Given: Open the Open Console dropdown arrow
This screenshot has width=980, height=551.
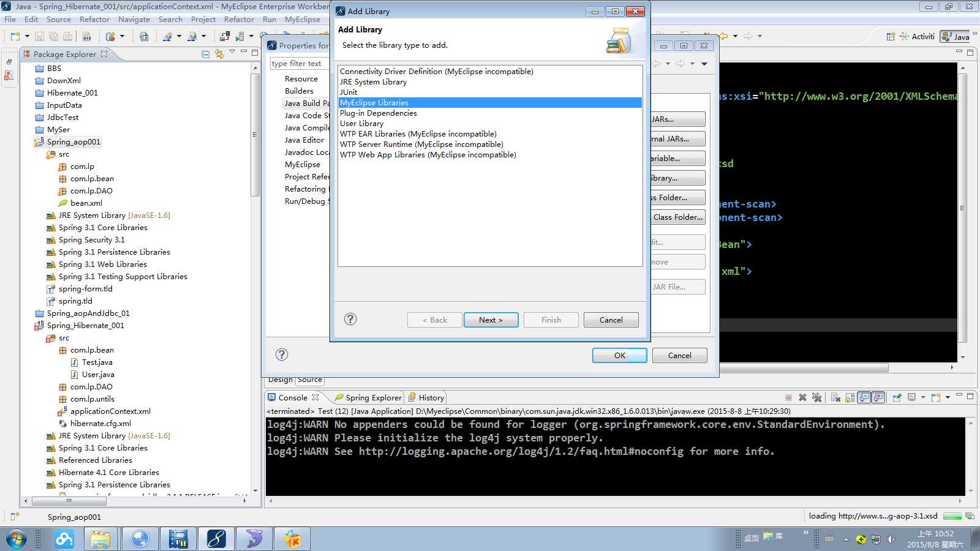Looking at the screenshot, I should pyautogui.click(x=948, y=397).
